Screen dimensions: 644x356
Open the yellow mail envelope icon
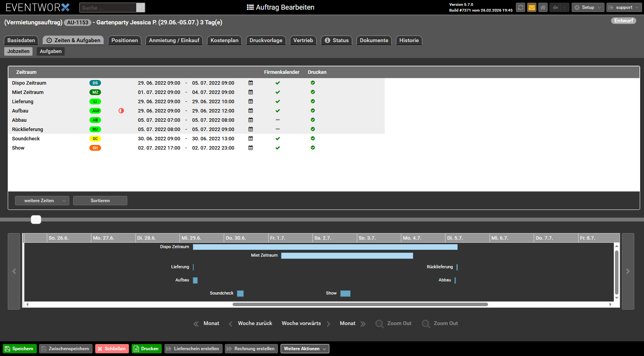point(532,7)
